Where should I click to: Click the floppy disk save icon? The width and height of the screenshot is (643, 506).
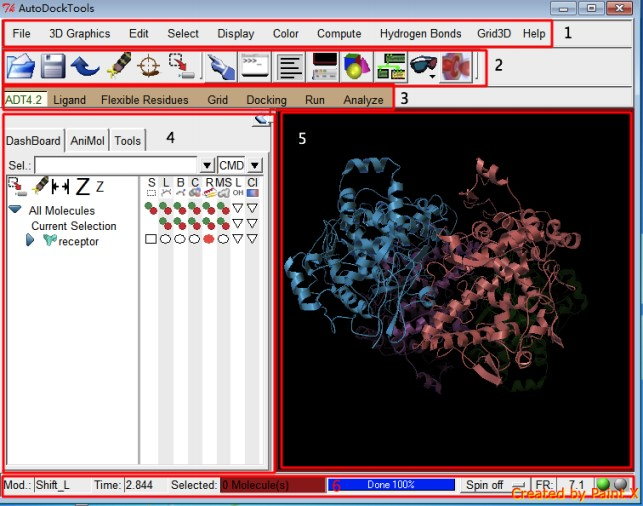(53, 66)
